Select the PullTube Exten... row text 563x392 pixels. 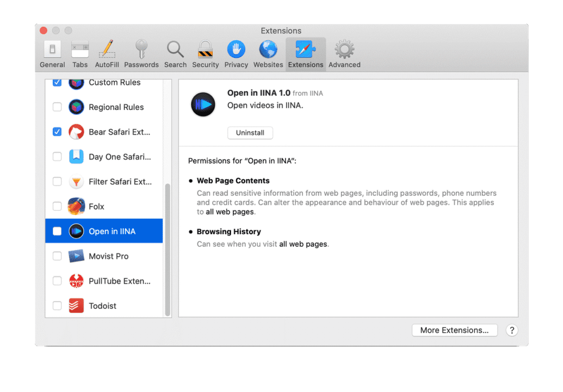[x=119, y=281]
